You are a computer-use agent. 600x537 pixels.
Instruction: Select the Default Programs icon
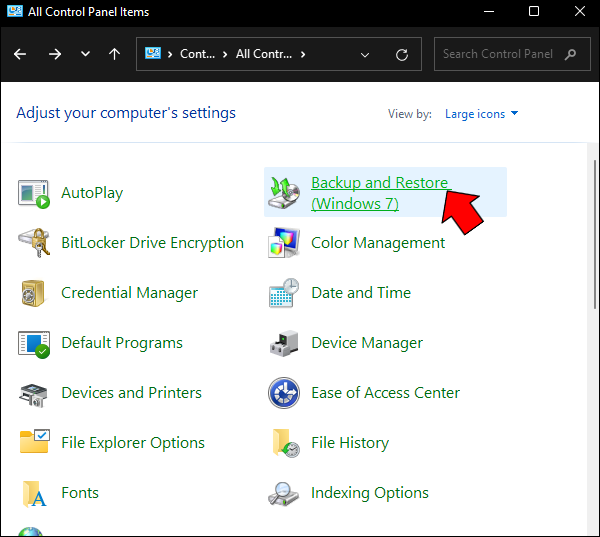pyautogui.click(x=34, y=343)
